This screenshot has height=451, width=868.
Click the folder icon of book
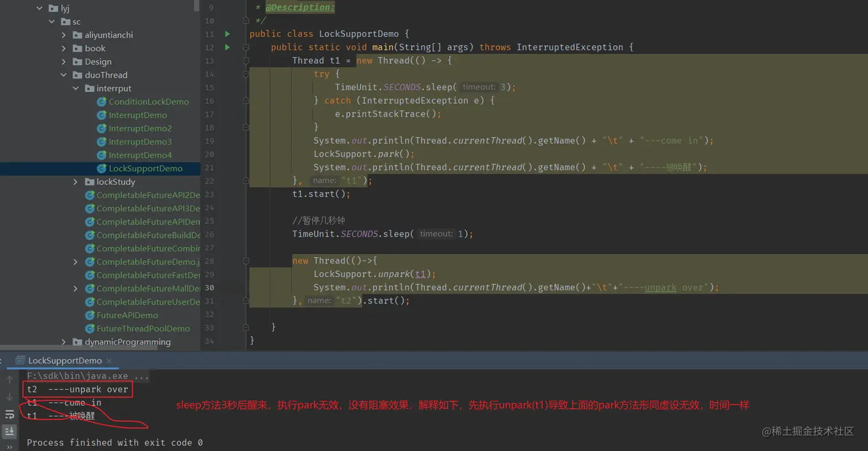pos(77,48)
